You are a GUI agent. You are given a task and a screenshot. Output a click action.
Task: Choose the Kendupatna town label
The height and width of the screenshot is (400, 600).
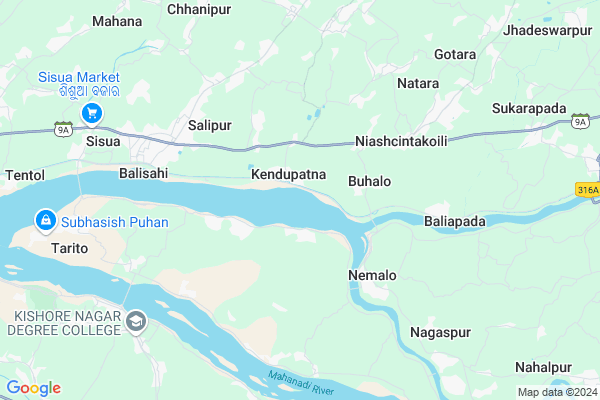(289, 175)
